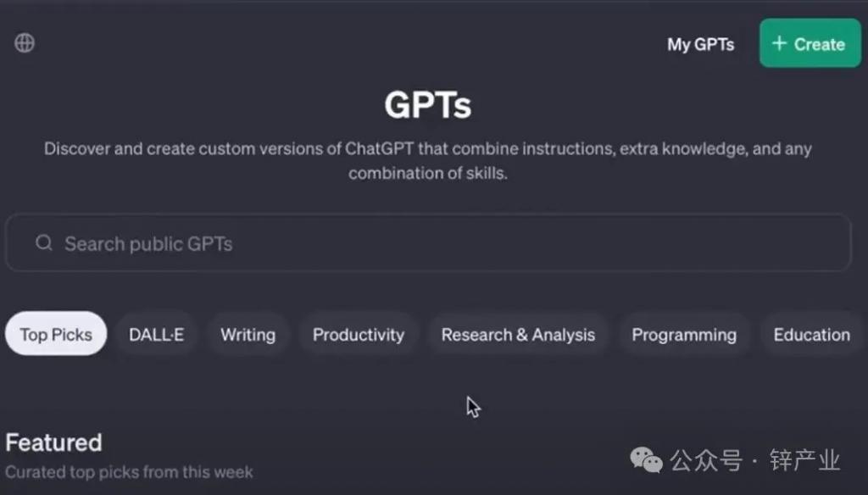Click the WeChat logo watermark
The width and height of the screenshot is (868, 495).
coord(646,460)
